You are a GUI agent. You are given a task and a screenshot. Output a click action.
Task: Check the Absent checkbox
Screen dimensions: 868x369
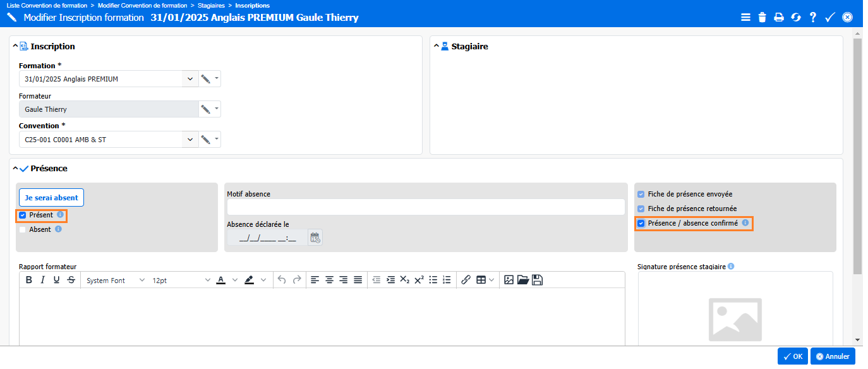23,230
